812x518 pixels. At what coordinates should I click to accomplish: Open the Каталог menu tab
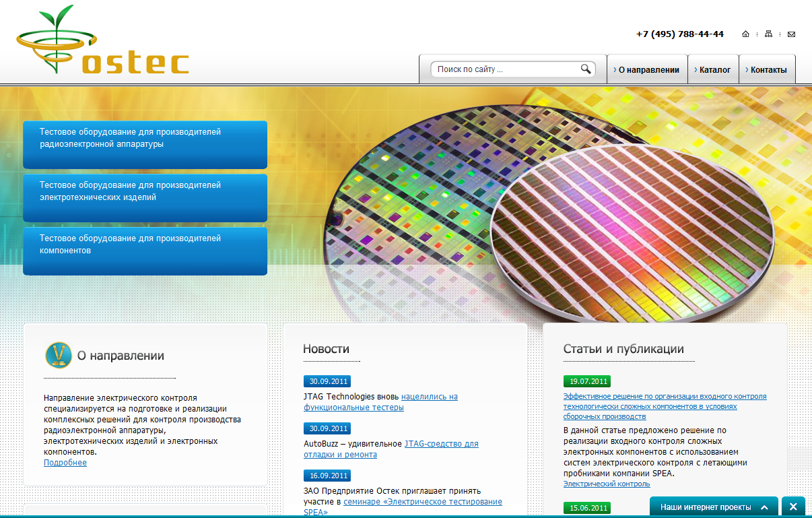click(713, 69)
